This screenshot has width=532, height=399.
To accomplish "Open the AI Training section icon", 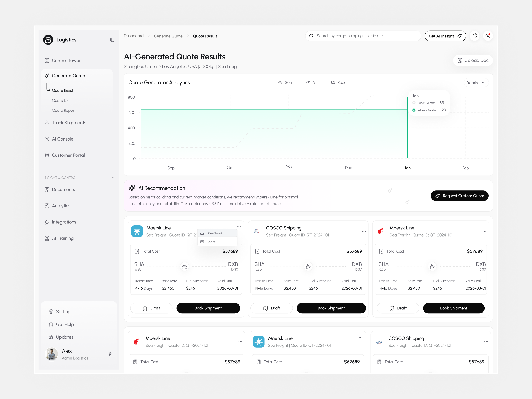I will tap(47, 238).
